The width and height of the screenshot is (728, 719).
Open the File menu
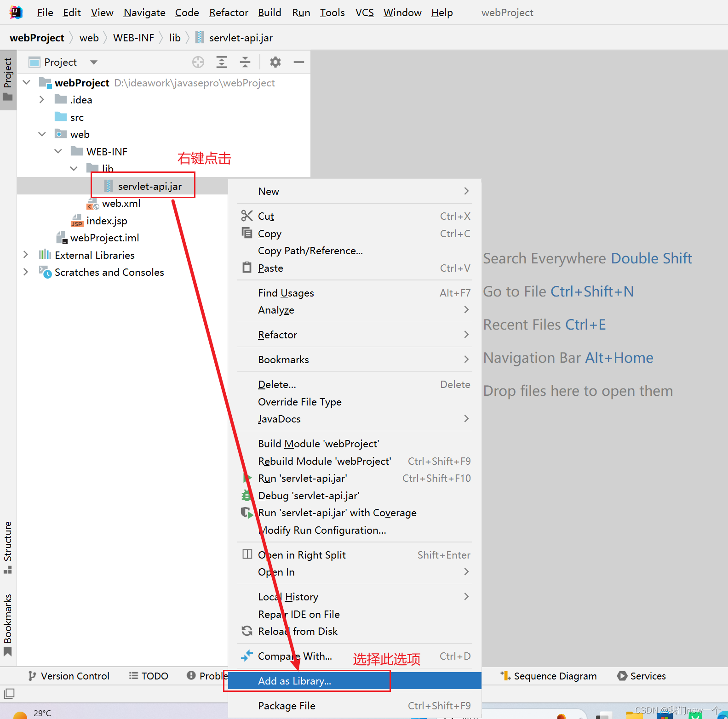pyautogui.click(x=45, y=12)
